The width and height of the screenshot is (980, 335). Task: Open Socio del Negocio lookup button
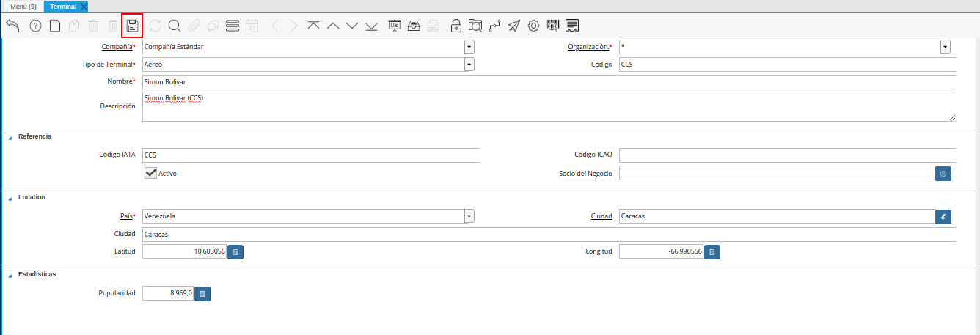pyautogui.click(x=943, y=174)
